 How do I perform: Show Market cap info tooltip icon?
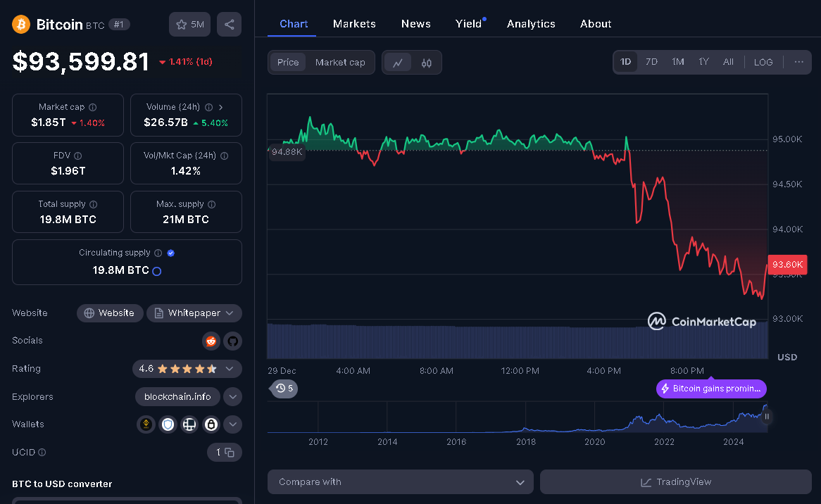pos(93,107)
